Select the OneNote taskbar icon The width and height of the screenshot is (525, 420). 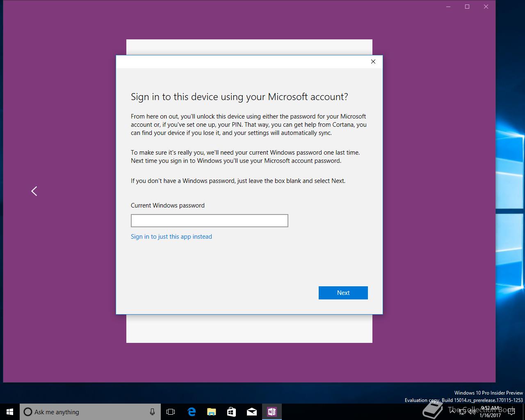[272, 412]
